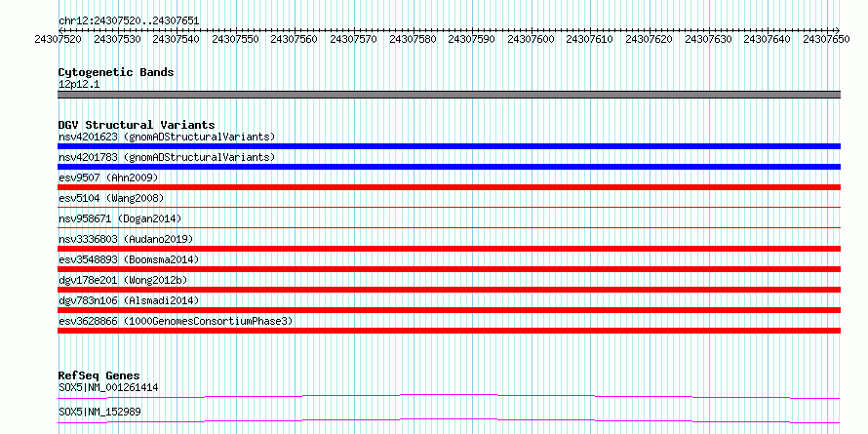The width and height of the screenshot is (868, 434).
Task: Click the magenta line of SOX5|NM_001261414
Action: click(449, 396)
